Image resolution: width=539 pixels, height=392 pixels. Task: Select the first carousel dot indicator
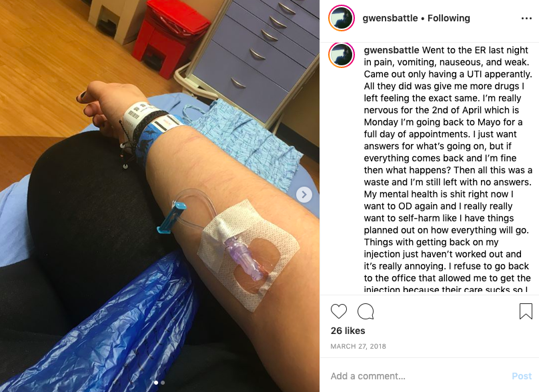pyautogui.click(x=156, y=383)
